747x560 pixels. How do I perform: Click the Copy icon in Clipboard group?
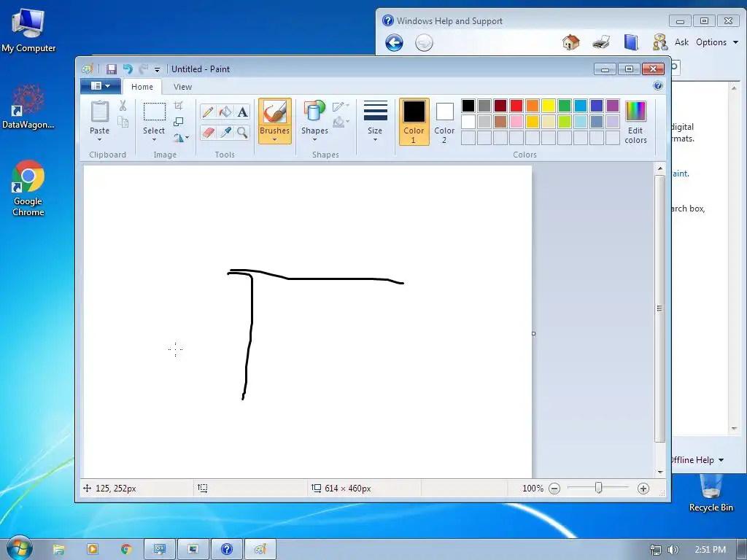pyautogui.click(x=123, y=122)
